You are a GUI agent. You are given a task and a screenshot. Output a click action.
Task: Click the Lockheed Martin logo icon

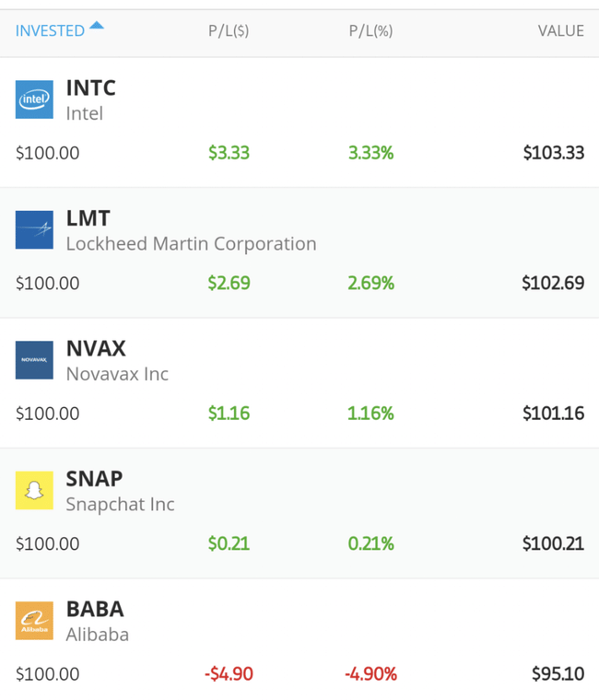pyautogui.click(x=34, y=230)
